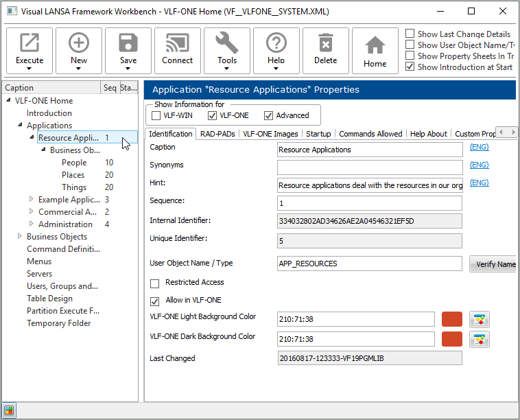
Task: Click the Execute toolbar icon
Action: [29, 44]
